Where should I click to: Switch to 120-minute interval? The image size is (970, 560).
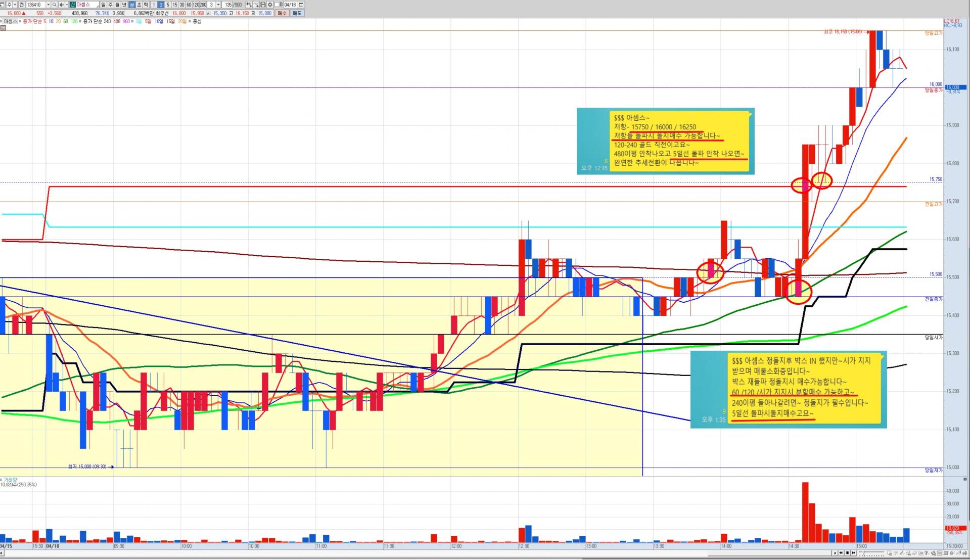(x=196, y=5)
